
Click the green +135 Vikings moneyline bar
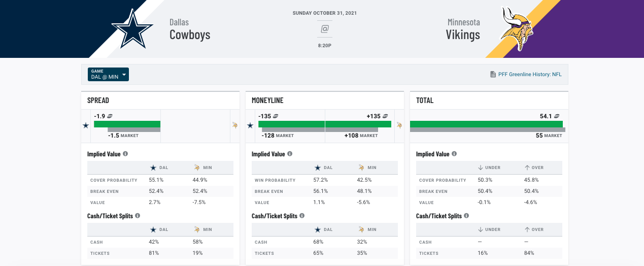click(358, 124)
